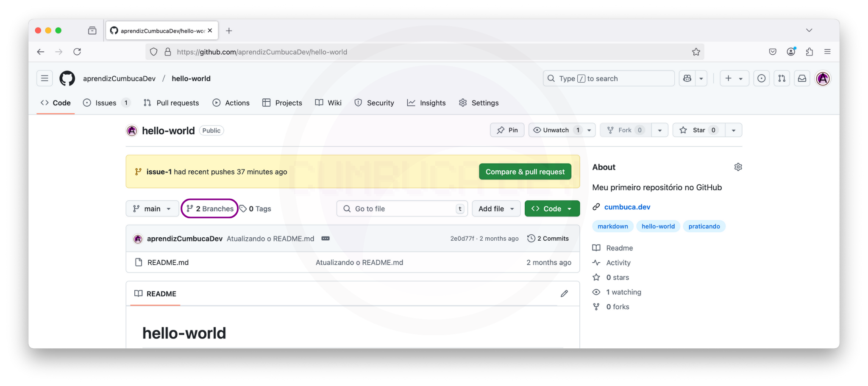The width and height of the screenshot is (868, 386).
Task: Edit README with the pencil icon
Action: [x=564, y=294]
